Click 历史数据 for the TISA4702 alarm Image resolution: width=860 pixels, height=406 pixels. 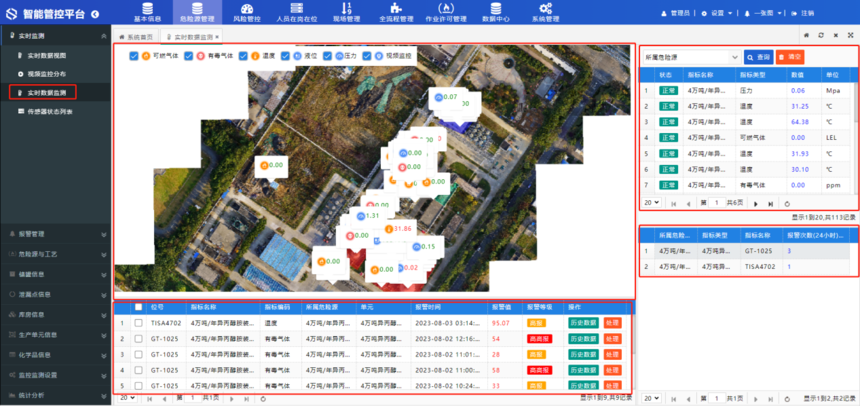582,323
